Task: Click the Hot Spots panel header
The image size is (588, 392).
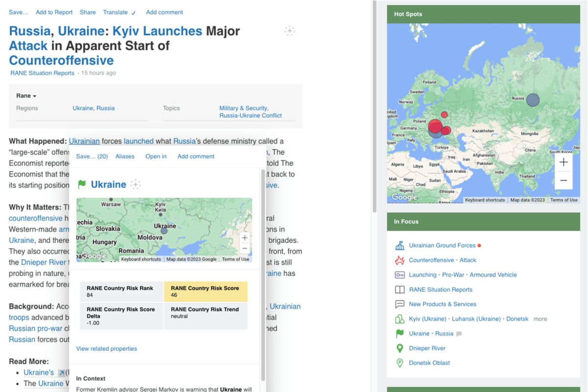Action: click(x=484, y=14)
